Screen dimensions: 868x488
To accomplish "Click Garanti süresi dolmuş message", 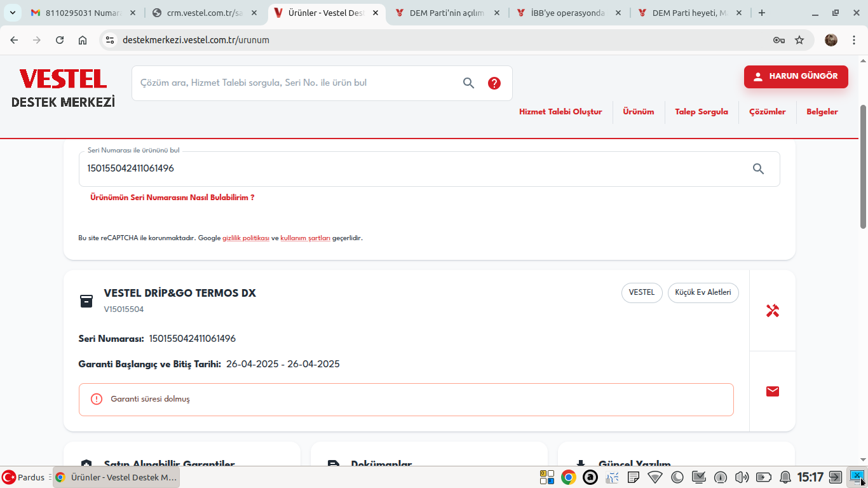I will tap(150, 399).
